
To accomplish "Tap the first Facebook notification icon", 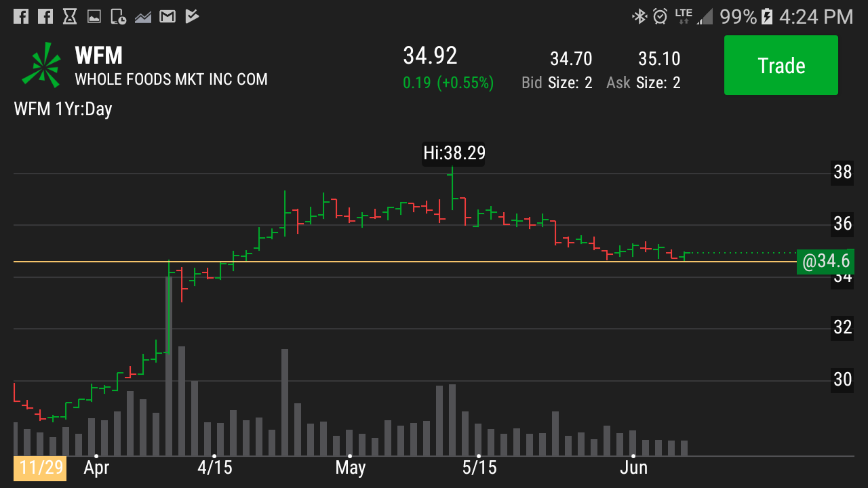I will point(21,16).
